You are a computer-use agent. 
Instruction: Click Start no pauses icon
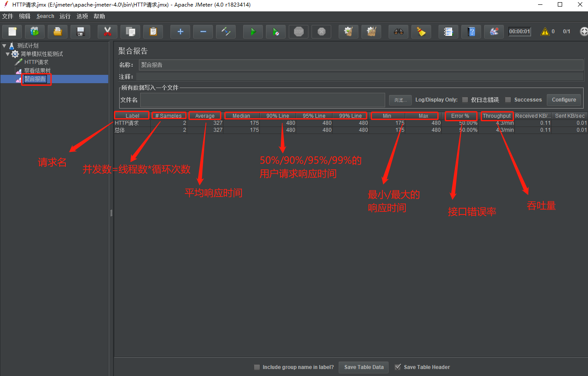pyautogui.click(x=276, y=32)
